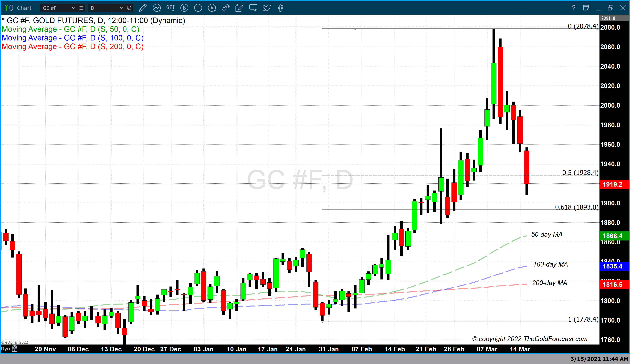Open the symbol list hamburger menu
Screen dimensions: 630x364
[81, 8]
